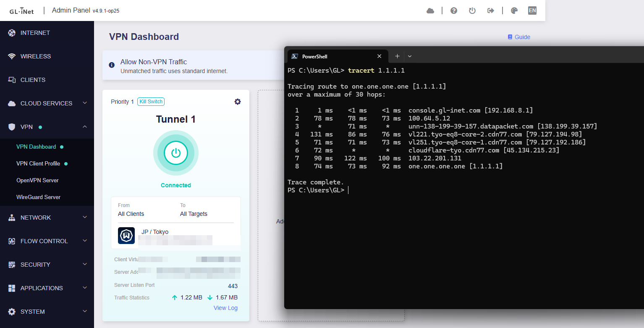This screenshot has width=644, height=328.
Task: Click Trace complete message
Action: tap(316, 182)
